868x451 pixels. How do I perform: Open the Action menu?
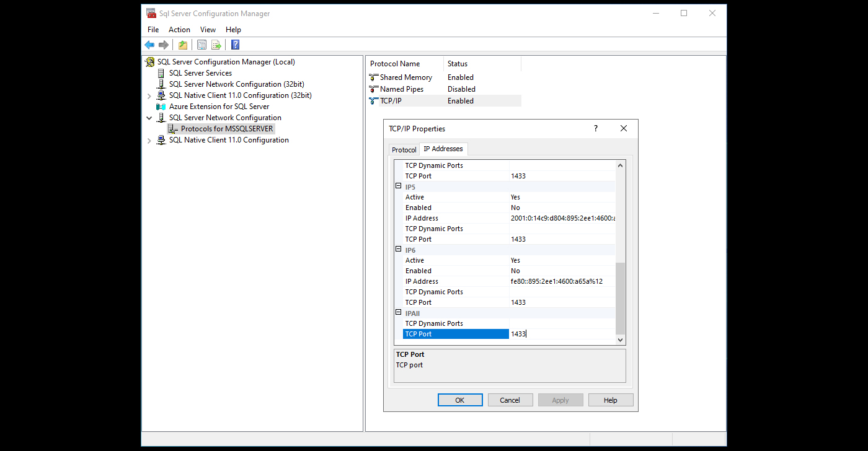[x=179, y=30]
